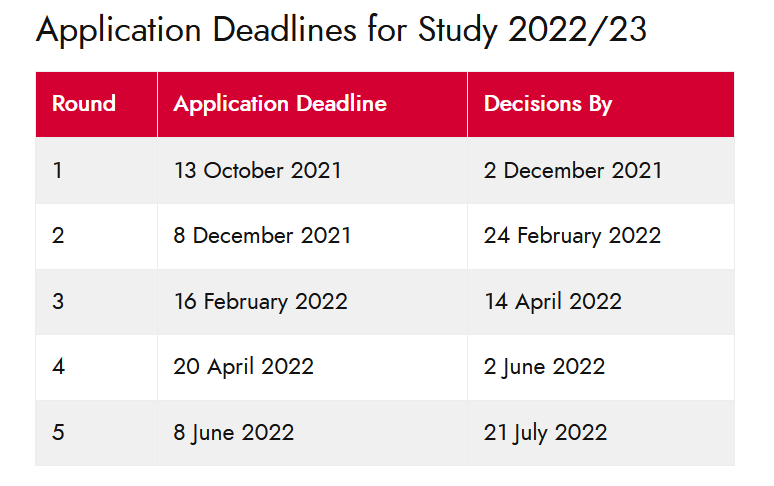The height and width of the screenshot is (486, 774).
Task: Select the Decisions By column header
Action: (601, 104)
